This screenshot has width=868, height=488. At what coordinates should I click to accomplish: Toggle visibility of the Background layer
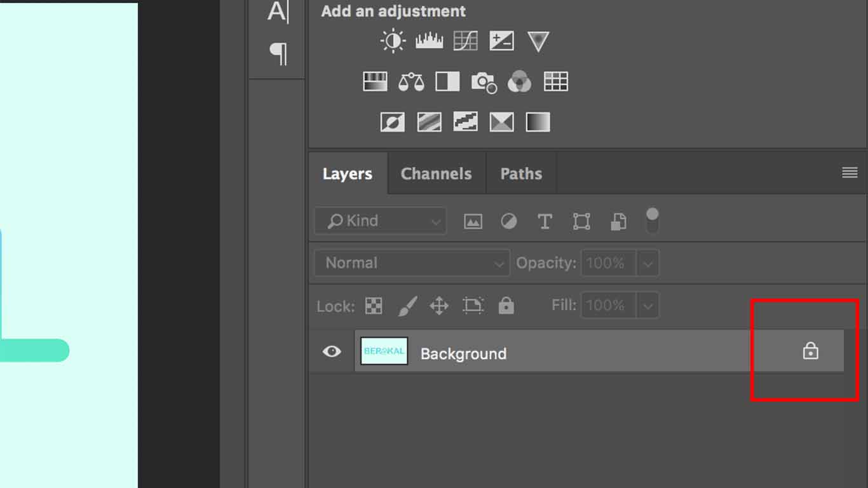[330, 351]
